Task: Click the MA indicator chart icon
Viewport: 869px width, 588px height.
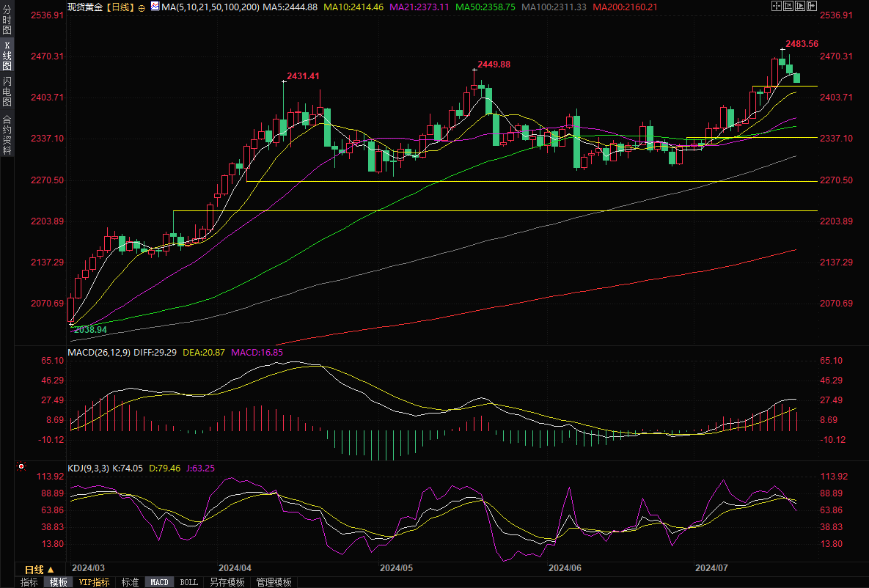Action: pos(155,7)
